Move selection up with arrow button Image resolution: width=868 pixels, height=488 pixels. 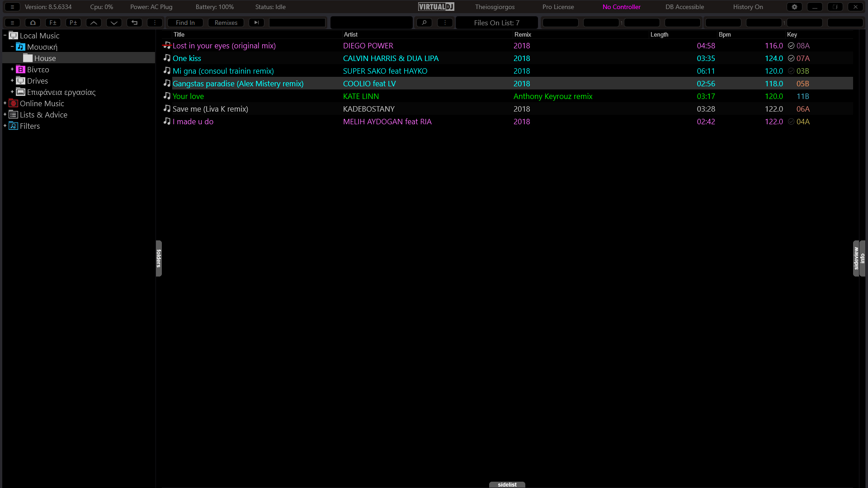pyautogui.click(x=94, y=23)
